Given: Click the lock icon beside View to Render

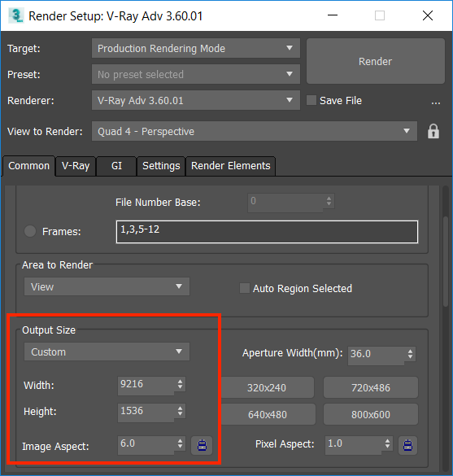Looking at the screenshot, I should [433, 131].
